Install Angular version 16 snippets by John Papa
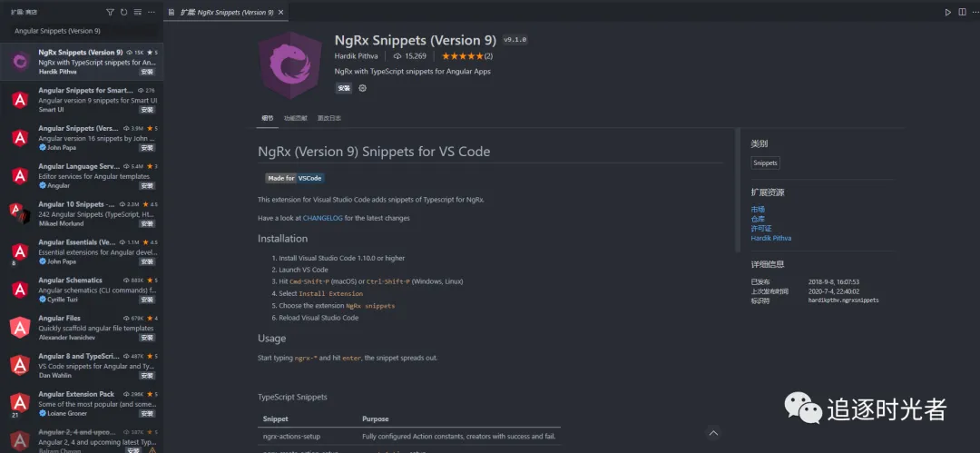This screenshot has height=453, width=980. point(147,148)
